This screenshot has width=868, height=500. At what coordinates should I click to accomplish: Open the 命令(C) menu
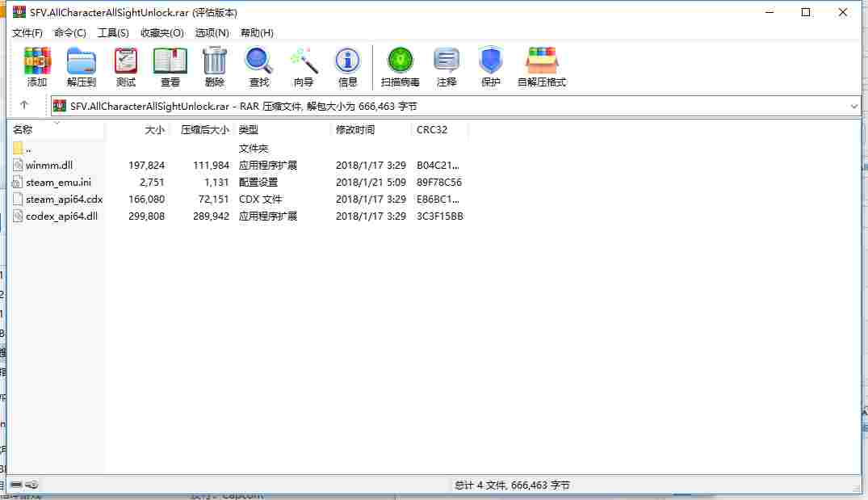tap(69, 32)
